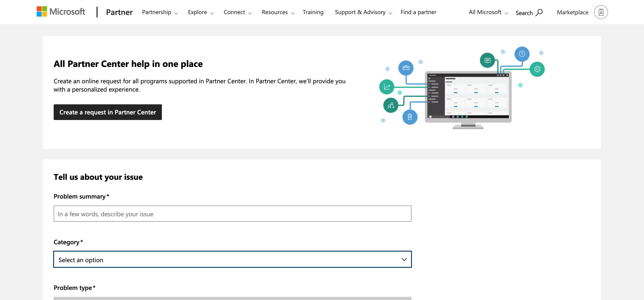Open the Marketplace link

point(572,12)
